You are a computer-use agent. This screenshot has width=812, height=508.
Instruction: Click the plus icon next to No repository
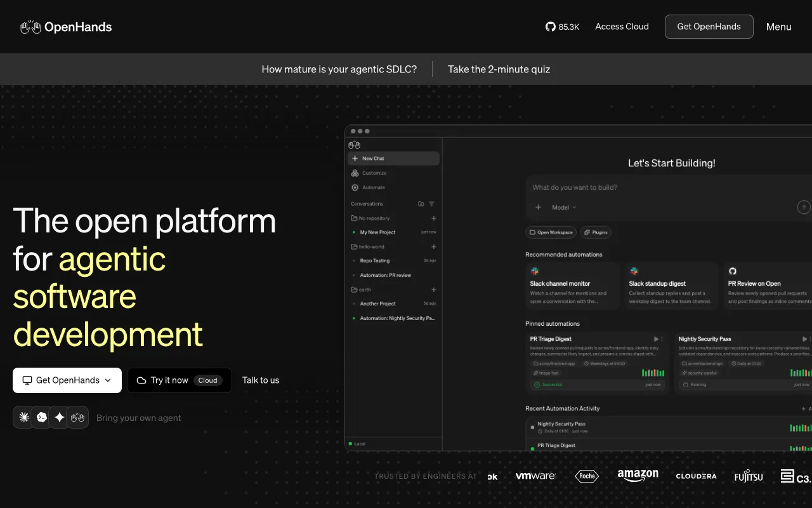(434, 218)
